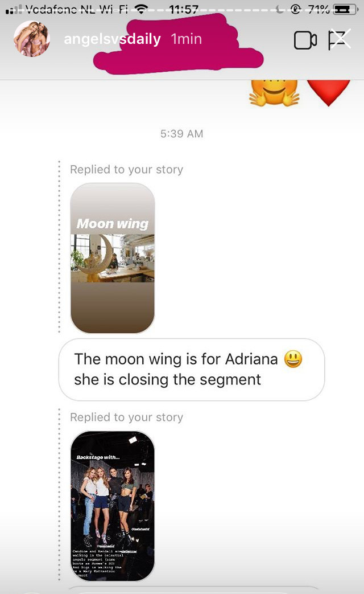Open the Moon wing story thumbnail
Viewport: 364px width, 594px height.
(x=113, y=259)
